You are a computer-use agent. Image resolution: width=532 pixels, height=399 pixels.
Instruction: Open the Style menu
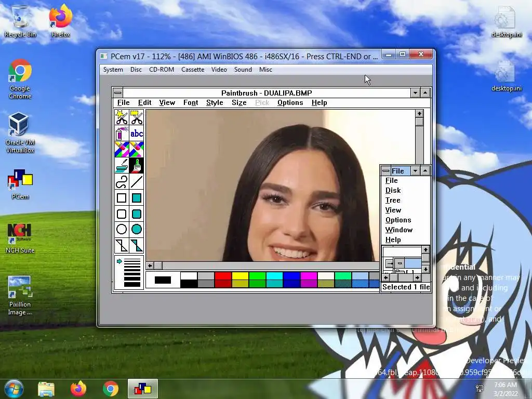(x=215, y=102)
